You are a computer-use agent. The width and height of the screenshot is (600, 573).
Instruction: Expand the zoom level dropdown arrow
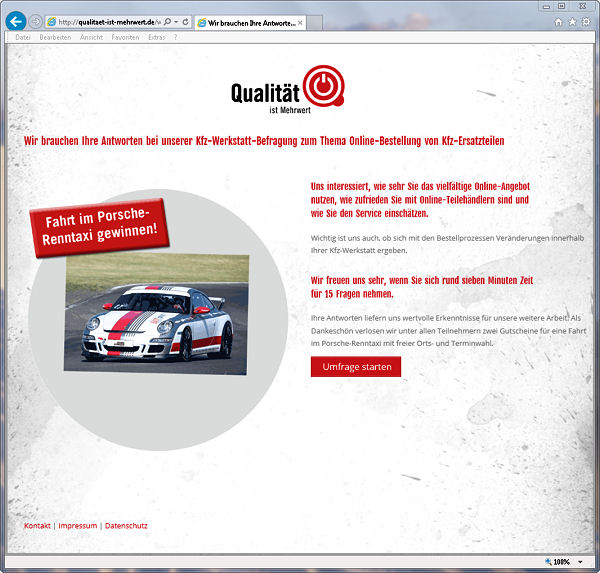tap(581, 562)
